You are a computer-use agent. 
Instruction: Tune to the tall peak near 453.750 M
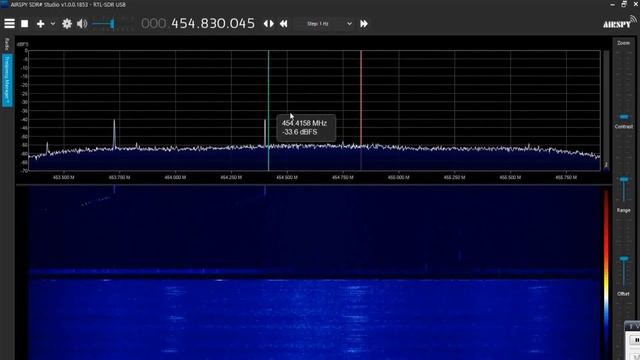114,133
